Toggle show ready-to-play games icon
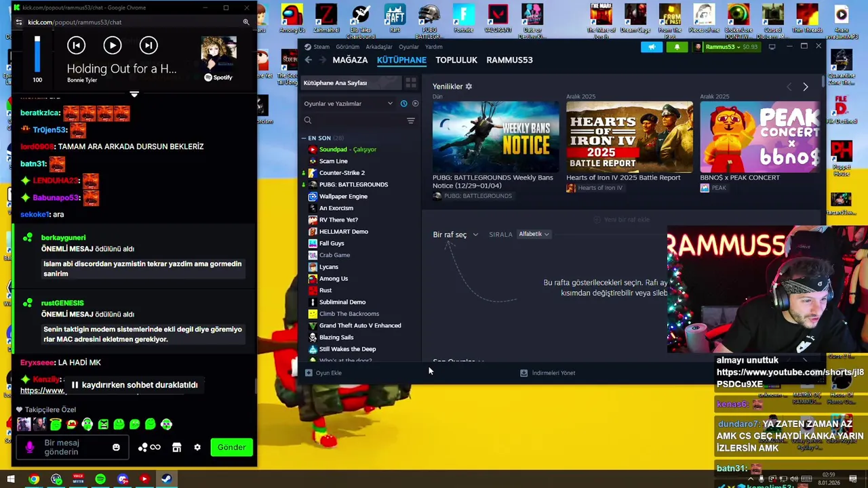 click(x=415, y=104)
